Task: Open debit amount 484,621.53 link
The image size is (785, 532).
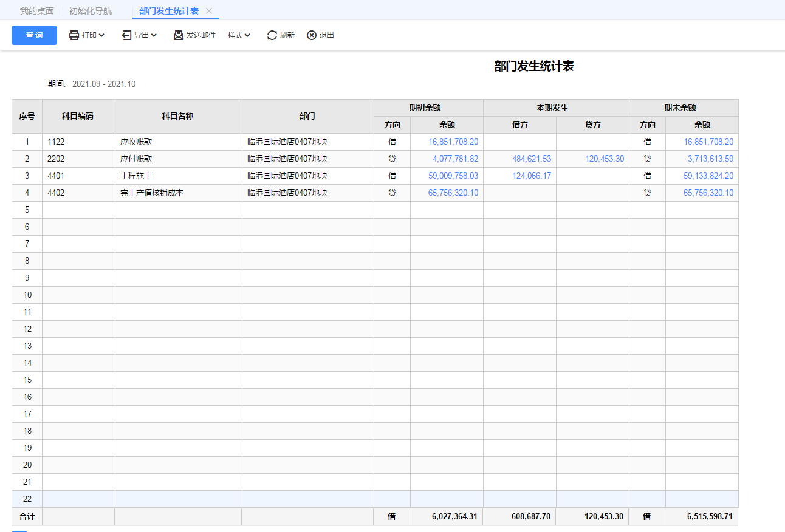Action: click(532, 159)
